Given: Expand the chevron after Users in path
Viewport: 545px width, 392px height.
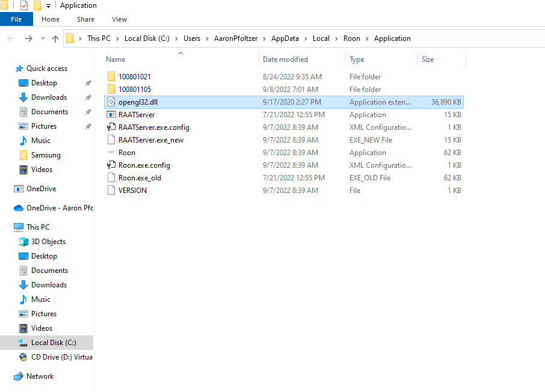Looking at the screenshot, I should point(207,38).
